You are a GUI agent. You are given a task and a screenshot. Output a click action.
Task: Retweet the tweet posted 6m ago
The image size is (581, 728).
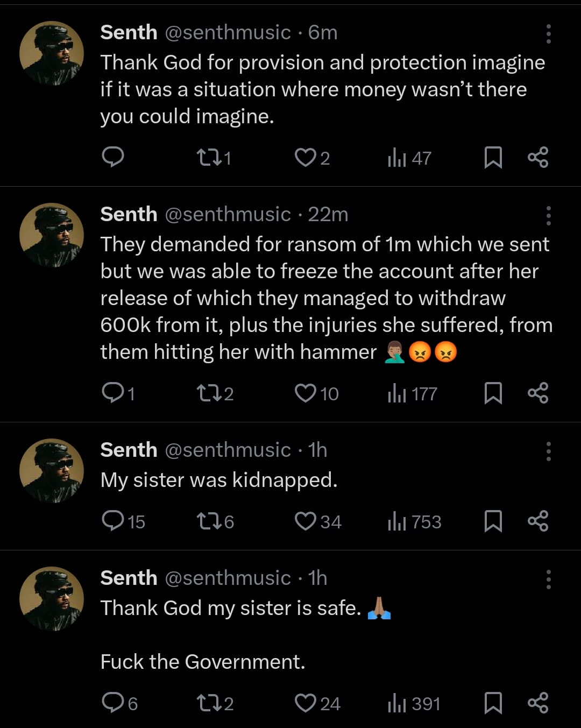click(207, 158)
